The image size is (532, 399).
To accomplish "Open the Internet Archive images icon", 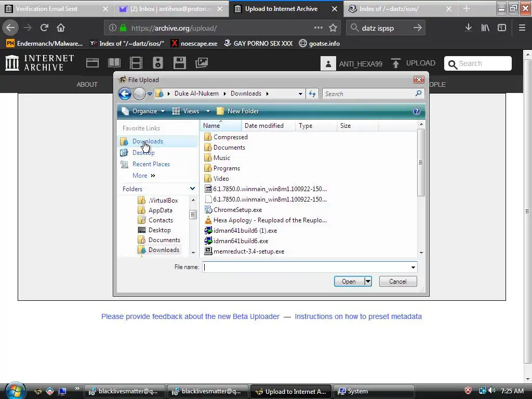I will 202,63.
